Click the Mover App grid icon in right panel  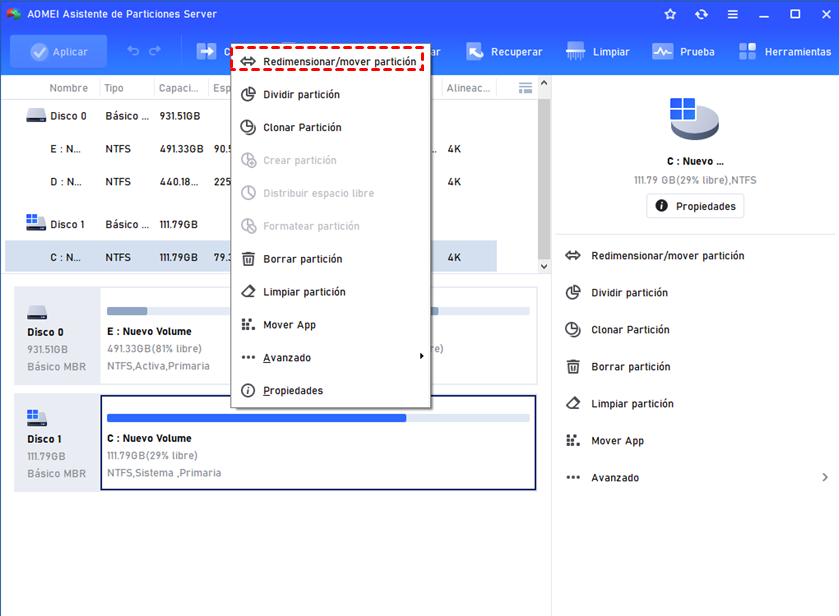pos(573,440)
